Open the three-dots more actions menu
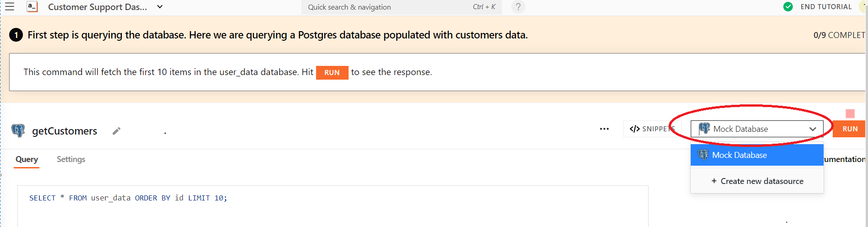This screenshot has width=868, height=227. [604, 129]
